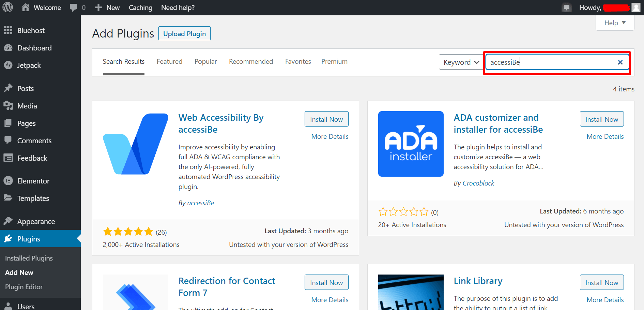The height and width of the screenshot is (310, 644).
Task: Switch to the Premium tab
Action: (x=334, y=61)
